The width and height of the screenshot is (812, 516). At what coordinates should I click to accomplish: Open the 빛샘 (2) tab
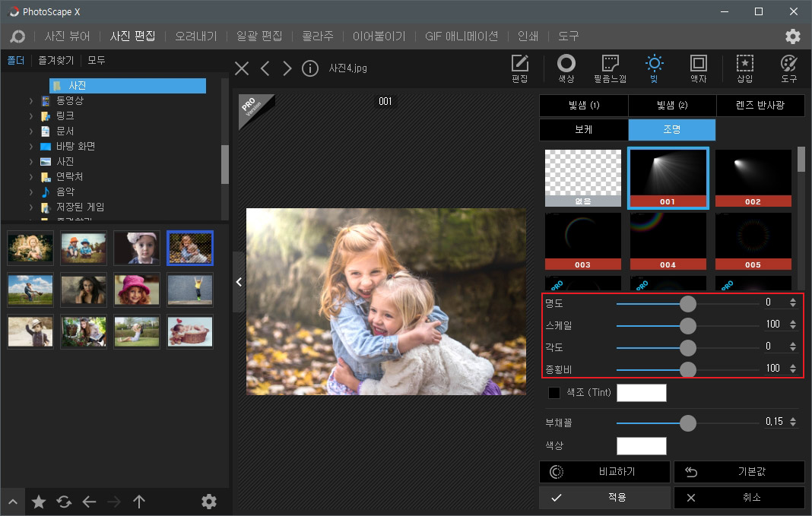pos(672,106)
